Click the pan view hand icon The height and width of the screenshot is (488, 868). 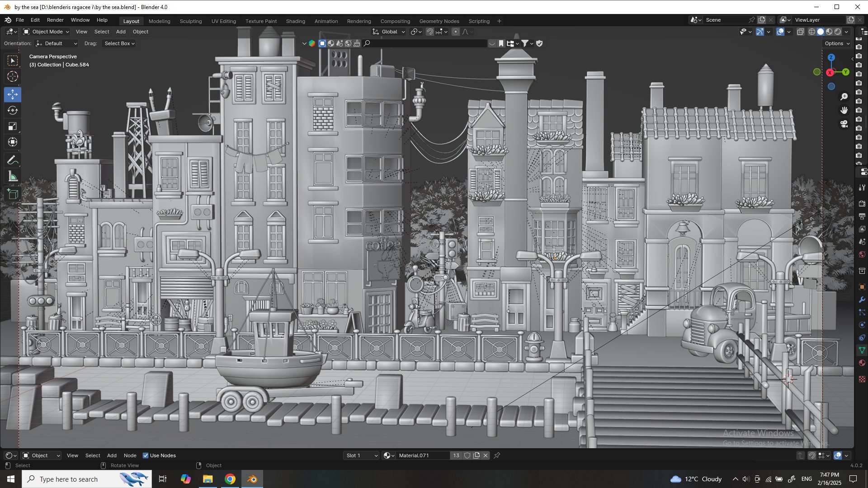click(844, 110)
